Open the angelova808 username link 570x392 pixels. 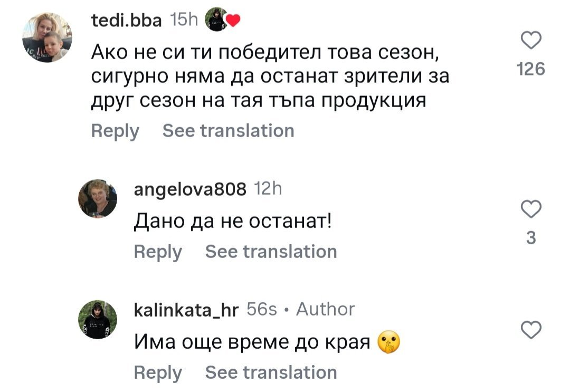(x=190, y=189)
